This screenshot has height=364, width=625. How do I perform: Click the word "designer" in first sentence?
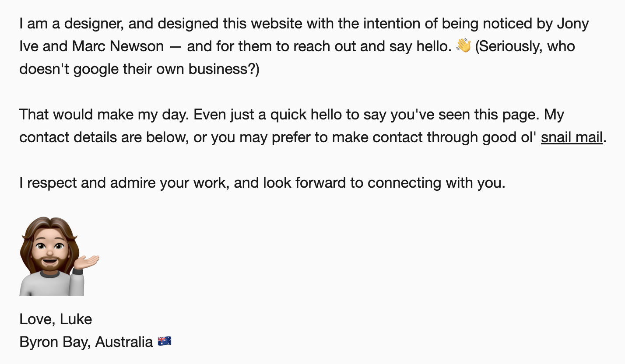[x=90, y=24]
